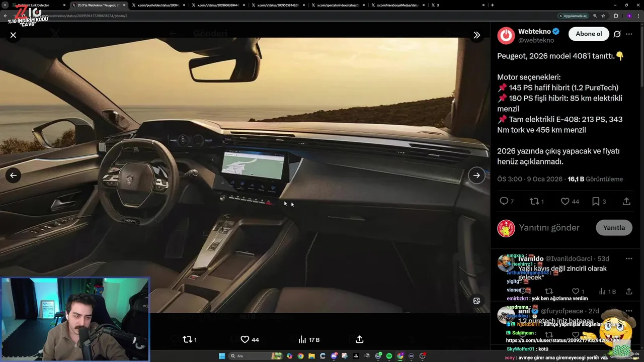Open the @webtekno handle
Image resolution: width=644 pixels, height=362 pixels.
(536, 40)
